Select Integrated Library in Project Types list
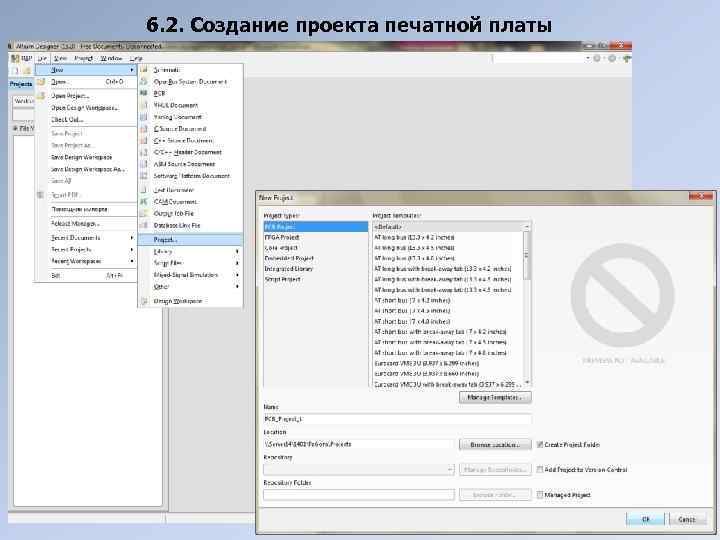This screenshot has height=540, width=720. [x=288, y=269]
